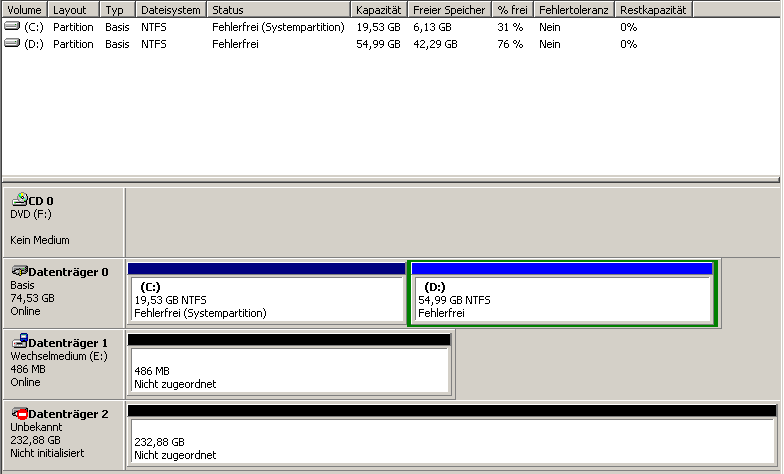Click the Datenträger 2 label
This screenshot has width=784, height=474.
pyautogui.click(x=68, y=414)
